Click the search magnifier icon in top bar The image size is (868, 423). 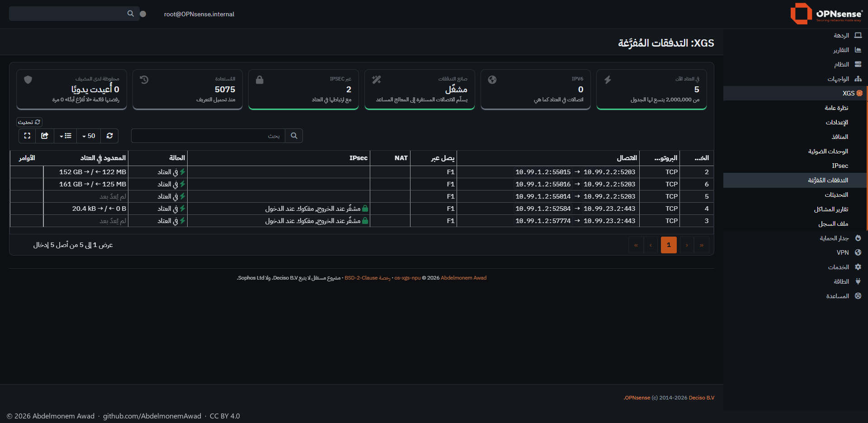pyautogui.click(x=131, y=14)
